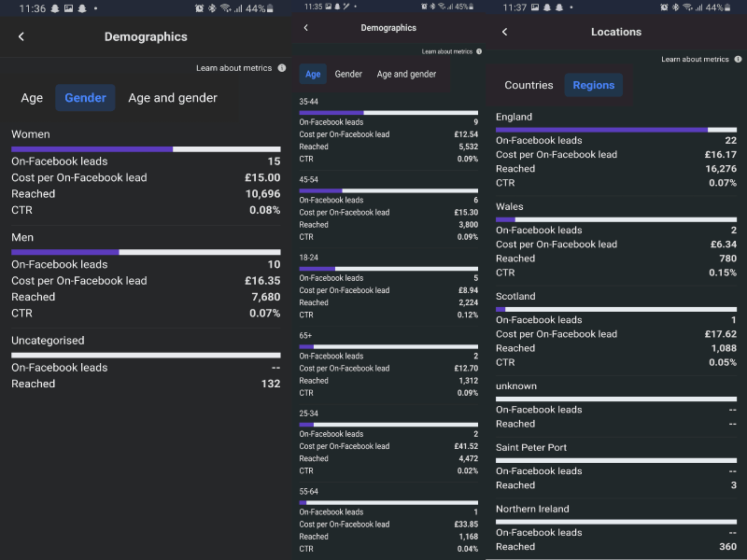Select the Men gender heading
Image resolution: width=747 pixels, height=560 pixels.
pos(22,238)
